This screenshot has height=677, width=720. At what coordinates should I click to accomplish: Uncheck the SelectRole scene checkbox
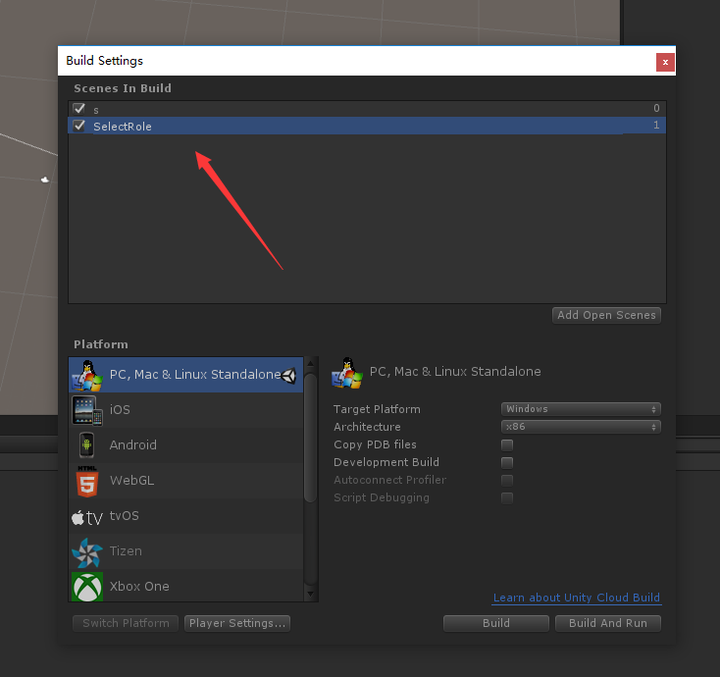pyautogui.click(x=79, y=125)
